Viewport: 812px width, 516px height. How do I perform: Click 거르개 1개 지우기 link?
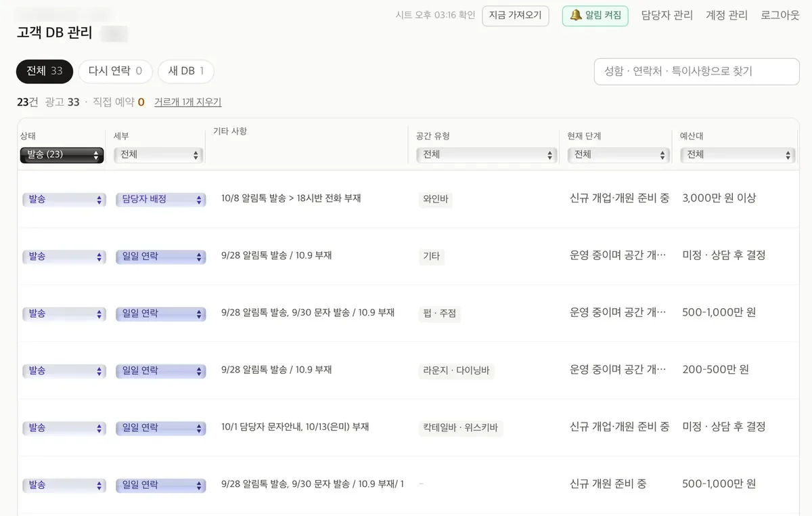(188, 102)
